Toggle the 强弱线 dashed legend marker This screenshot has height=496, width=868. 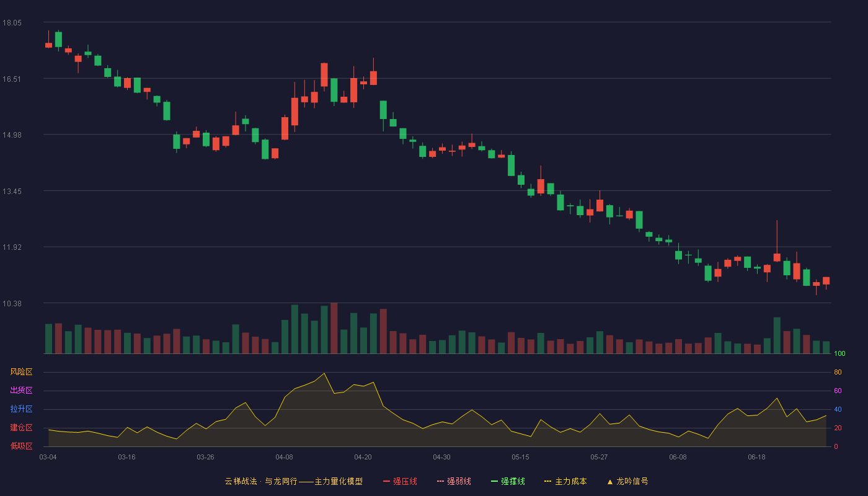[441, 481]
